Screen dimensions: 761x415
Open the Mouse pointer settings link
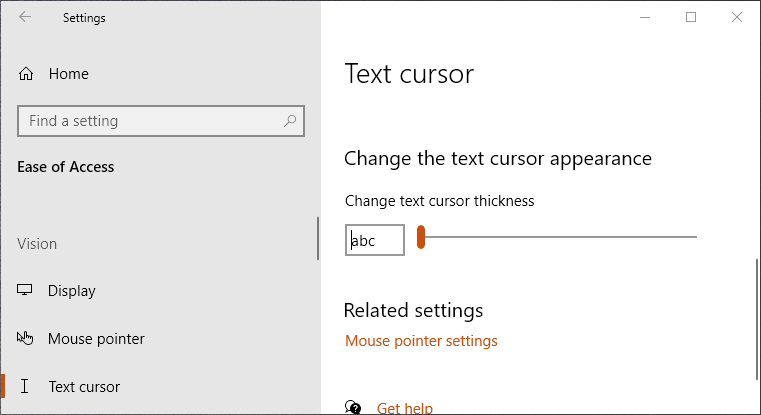point(421,341)
